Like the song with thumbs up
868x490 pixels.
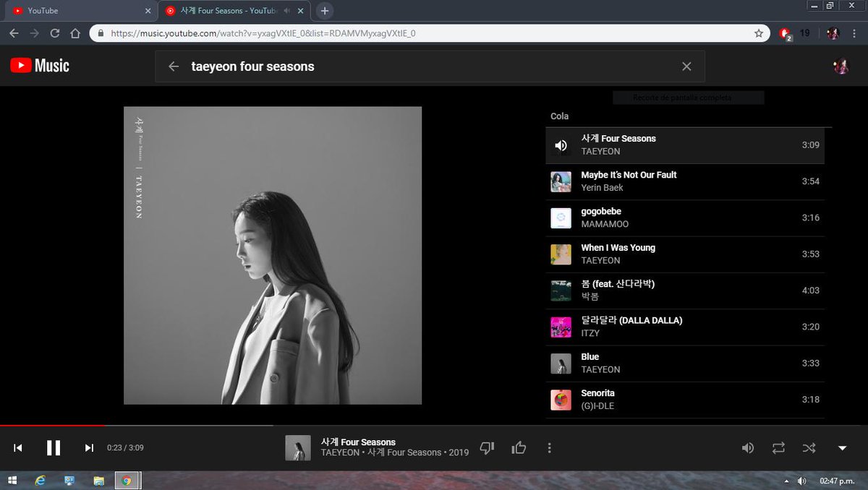point(519,448)
